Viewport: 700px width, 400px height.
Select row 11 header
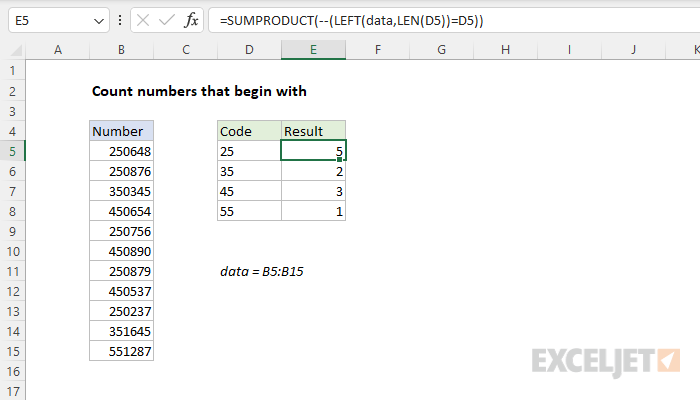[x=12, y=271]
